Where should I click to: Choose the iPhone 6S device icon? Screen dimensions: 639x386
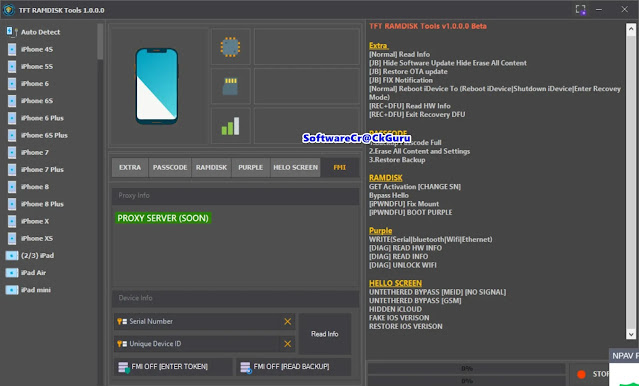(x=12, y=101)
